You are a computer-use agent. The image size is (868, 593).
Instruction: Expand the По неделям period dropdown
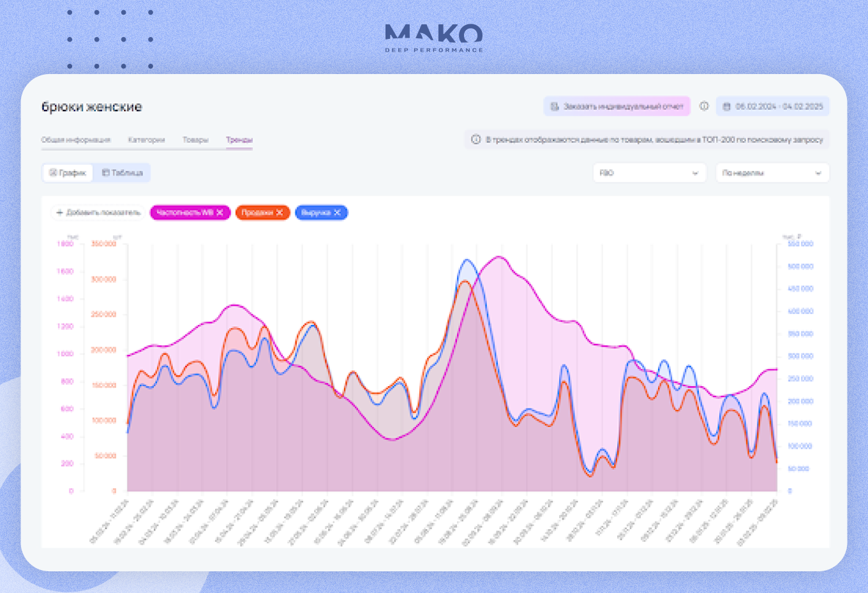tap(772, 173)
